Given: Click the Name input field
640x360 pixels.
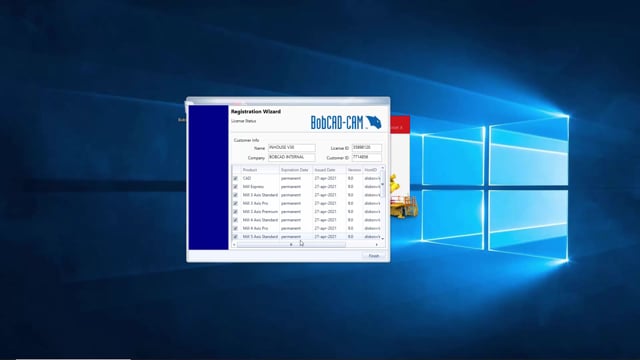Looking at the screenshot, I should click(291, 148).
